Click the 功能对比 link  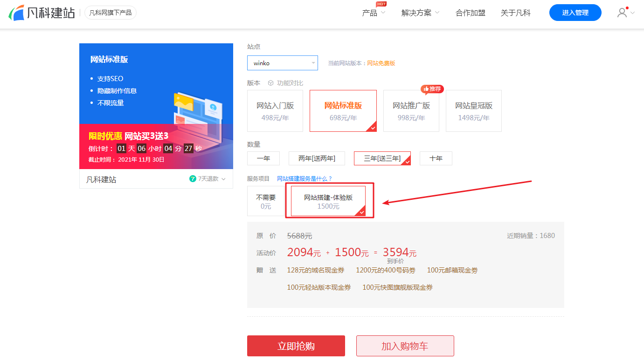click(290, 83)
